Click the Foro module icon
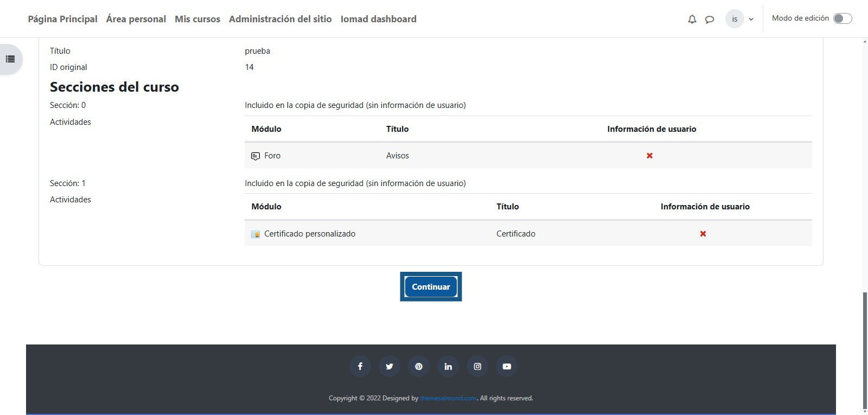 pyautogui.click(x=256, y=156)
